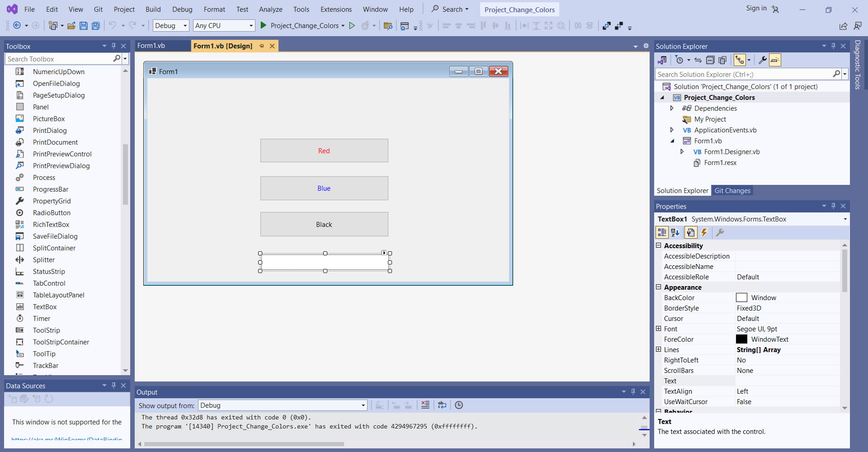Open the Debug configuration dropdown
Viewport: 868px width, 452px height.
tap(171, 26)
